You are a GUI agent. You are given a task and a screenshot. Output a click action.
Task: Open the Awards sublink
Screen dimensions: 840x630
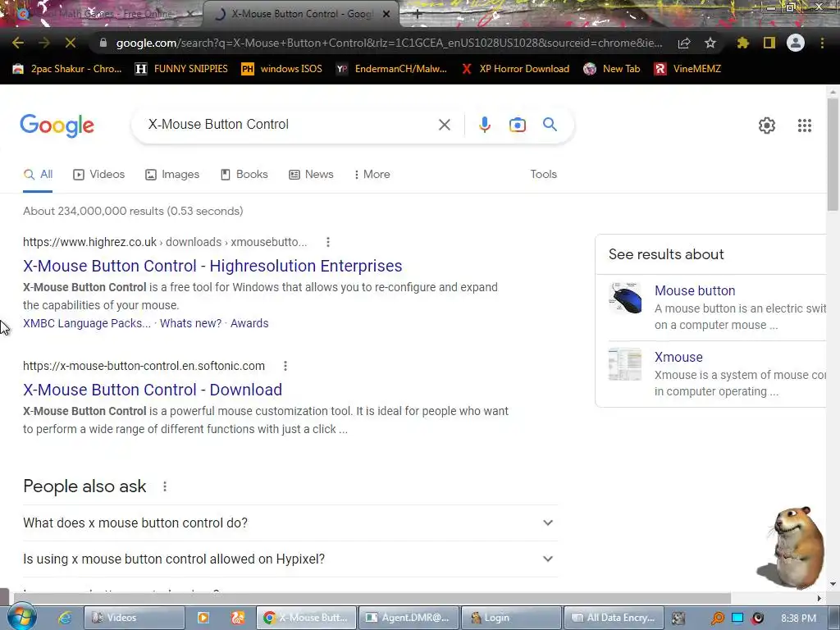coord(249,323)
